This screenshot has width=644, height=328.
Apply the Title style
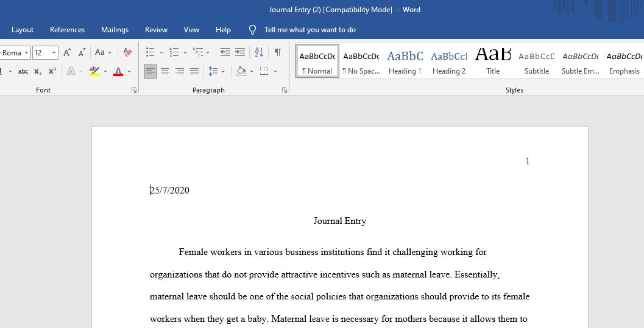click(493, 61)
